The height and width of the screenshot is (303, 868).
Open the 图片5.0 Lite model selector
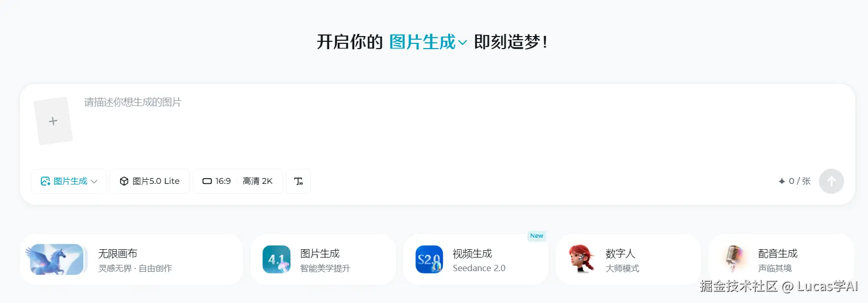(x=150, y=181)
